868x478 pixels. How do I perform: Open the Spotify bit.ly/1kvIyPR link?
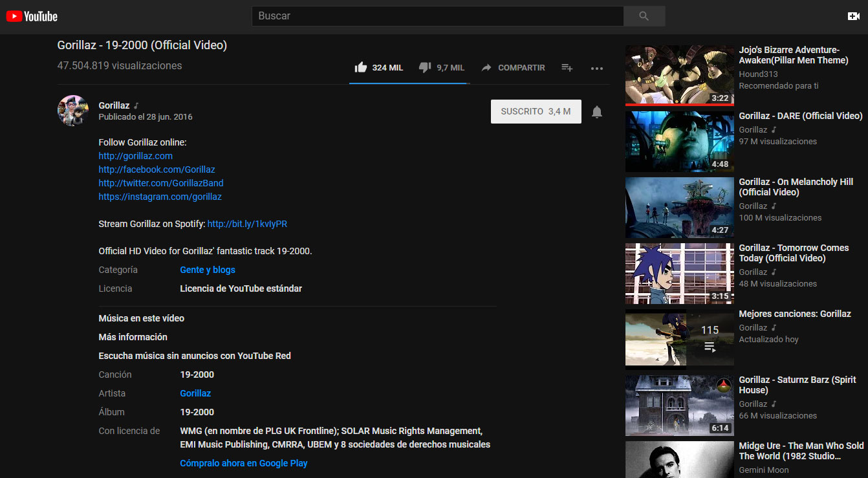[247, 224]
